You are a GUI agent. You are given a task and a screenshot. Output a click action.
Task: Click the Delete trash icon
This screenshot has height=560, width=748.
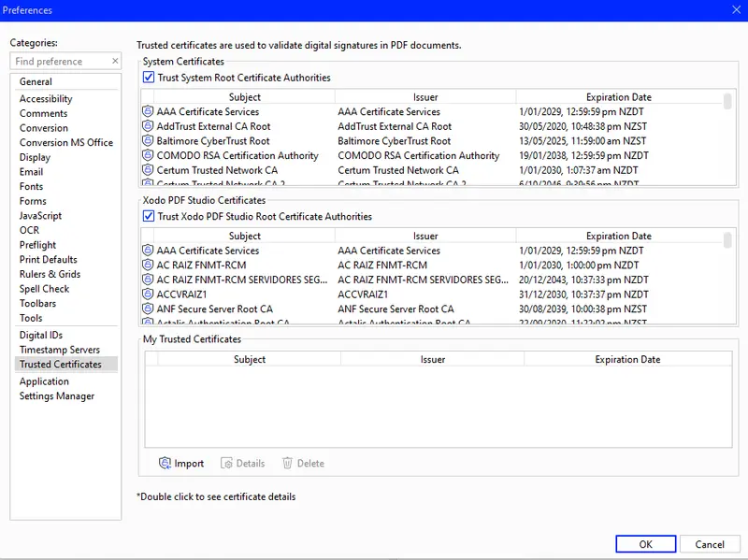point(287,463)
